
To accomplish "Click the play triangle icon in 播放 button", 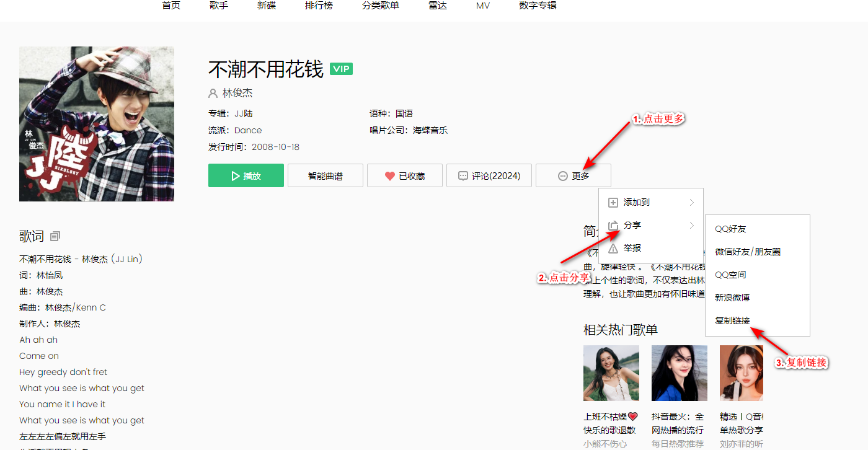I will click(x=236, y=176).
